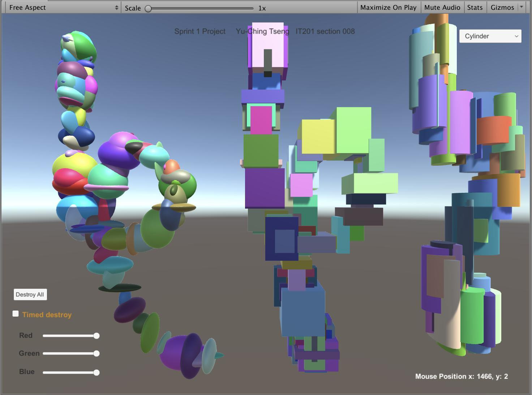Click the Mouse Position readout text
Image resolution: width=532 pixels, height=395 pixels.
pyautogui.click(x=460, y=376)
